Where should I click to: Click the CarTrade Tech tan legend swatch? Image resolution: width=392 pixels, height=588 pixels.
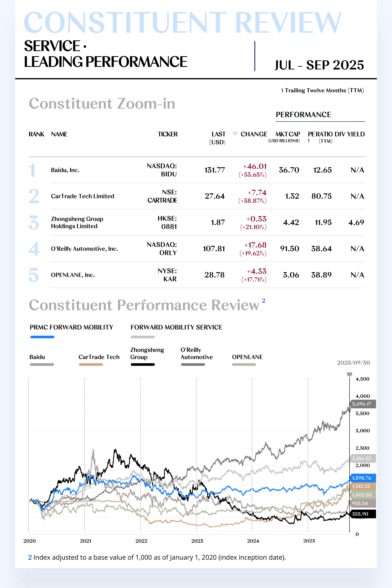(x=91, y=365)
